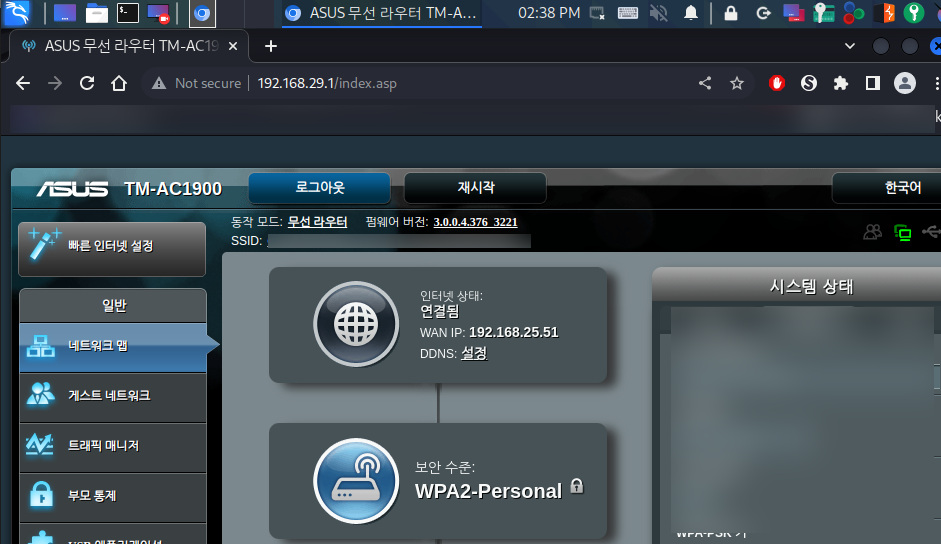Image resolution: width=941 pixels, height=544 pixels.
Task: Toggle the browser side panel
Action: (x=873, y=83)
